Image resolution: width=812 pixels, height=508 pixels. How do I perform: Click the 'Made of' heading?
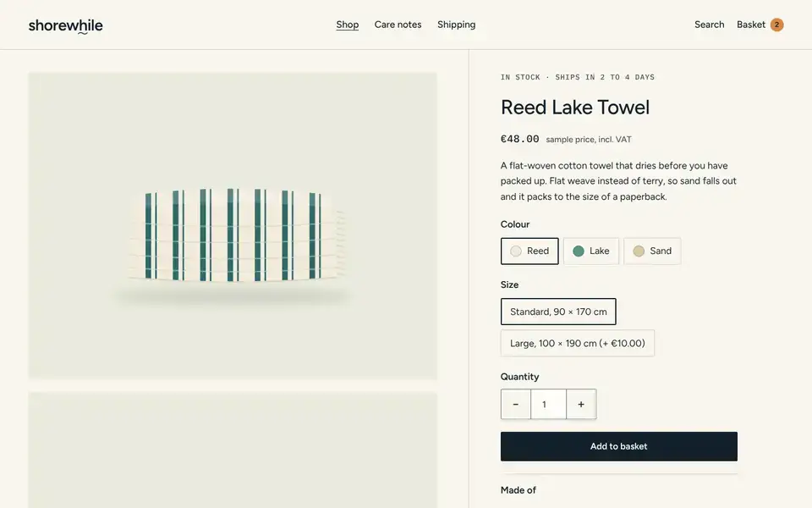[x=518, y=490]
